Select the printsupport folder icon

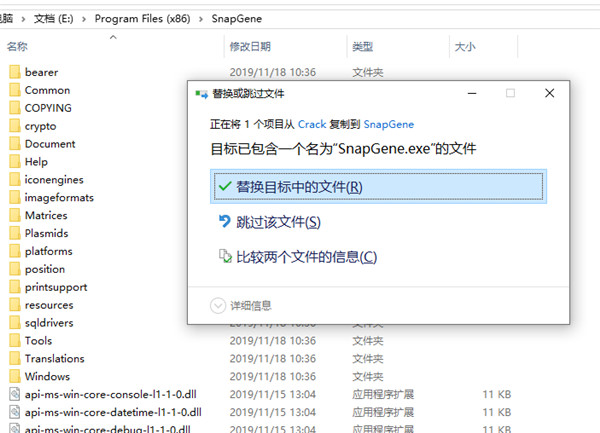pos(15,287)
